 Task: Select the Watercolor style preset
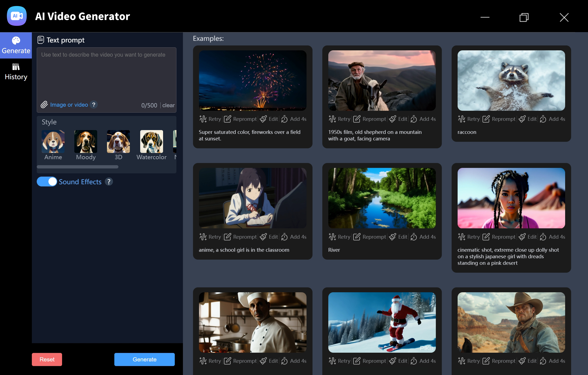(151, 142)
